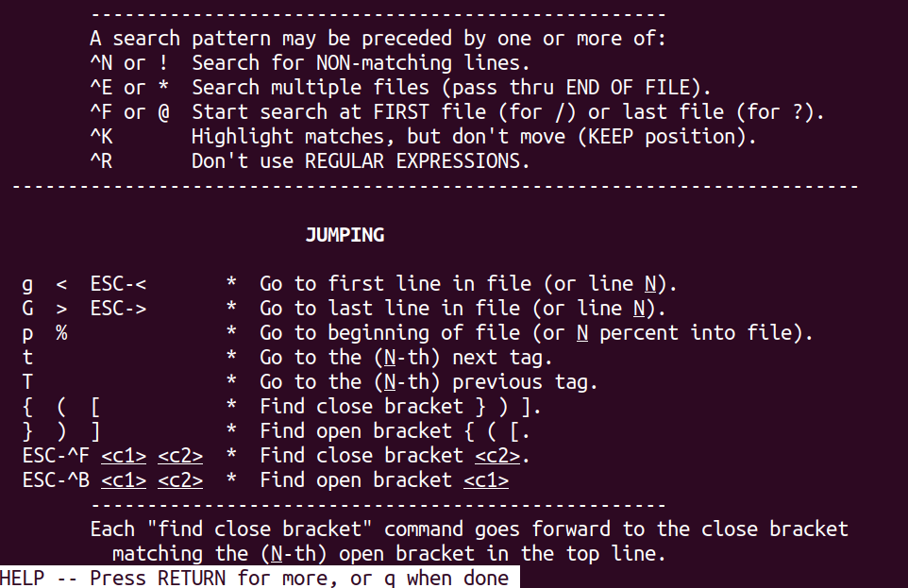Click the ^R key entry

point(101,161)
